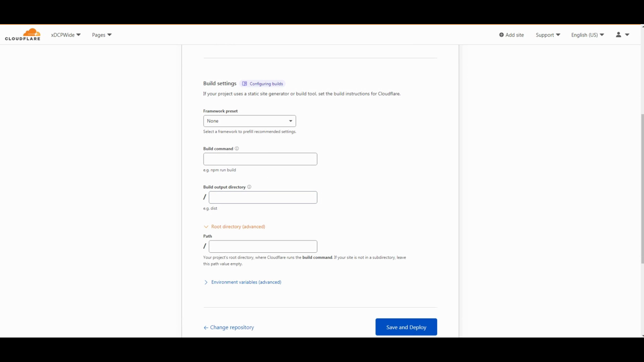Click the Configuring builds book icon
The height and width of the screenshot is (362, 644).
[245, 84]
